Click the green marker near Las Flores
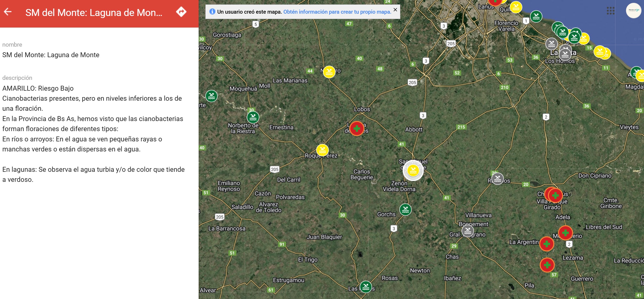 [366, 287]
